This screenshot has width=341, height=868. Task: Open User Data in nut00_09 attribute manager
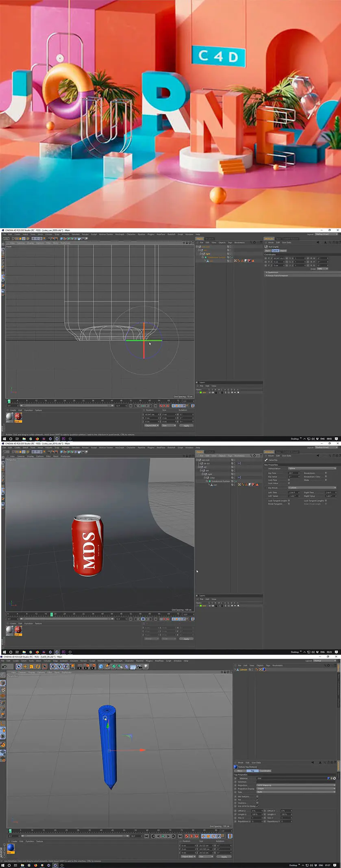tap(256, 763)
